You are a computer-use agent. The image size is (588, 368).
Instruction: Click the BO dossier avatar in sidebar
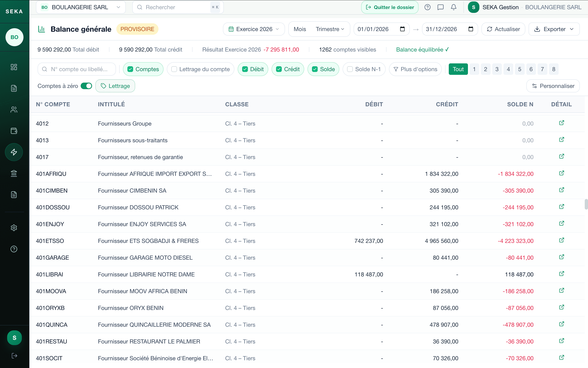(14, 37)
